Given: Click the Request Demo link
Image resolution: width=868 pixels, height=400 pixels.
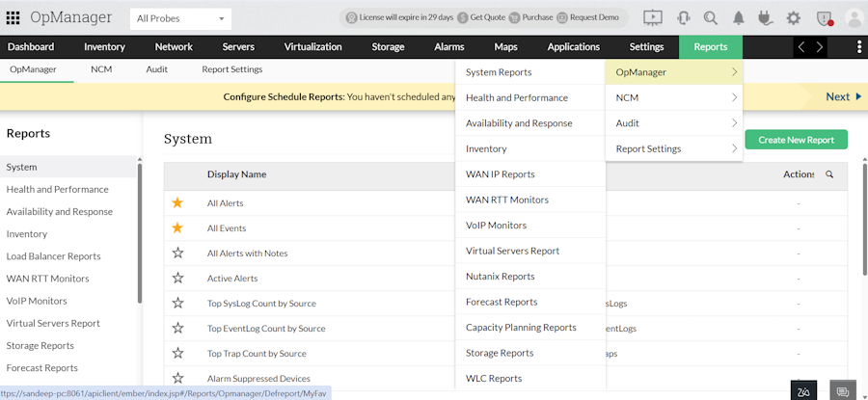Looking at the screenshot, I should (588, 17).
